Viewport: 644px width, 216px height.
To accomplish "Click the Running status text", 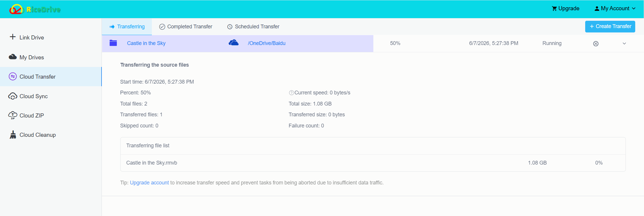I will [552, 43].
